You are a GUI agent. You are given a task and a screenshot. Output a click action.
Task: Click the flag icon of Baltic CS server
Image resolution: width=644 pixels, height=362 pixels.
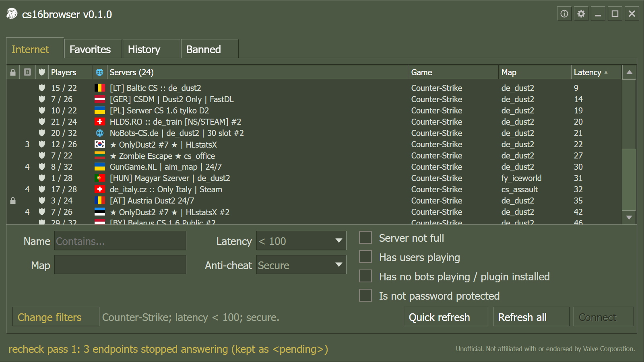pos(100,88)
